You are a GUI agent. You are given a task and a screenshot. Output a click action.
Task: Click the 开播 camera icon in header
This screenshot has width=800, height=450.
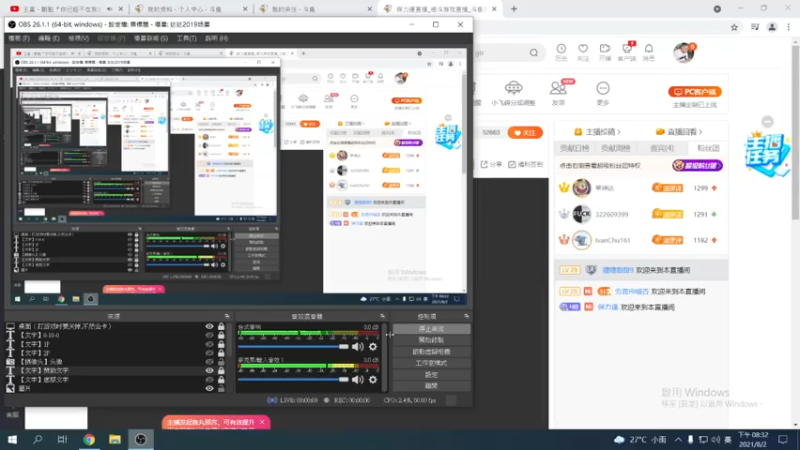click(605, 48)
